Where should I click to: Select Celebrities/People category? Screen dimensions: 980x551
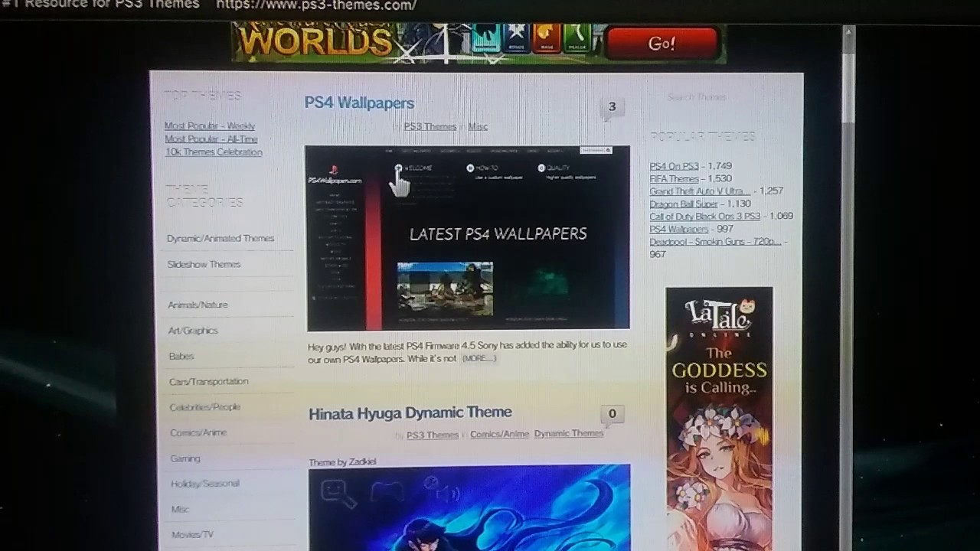pos(205,407)
